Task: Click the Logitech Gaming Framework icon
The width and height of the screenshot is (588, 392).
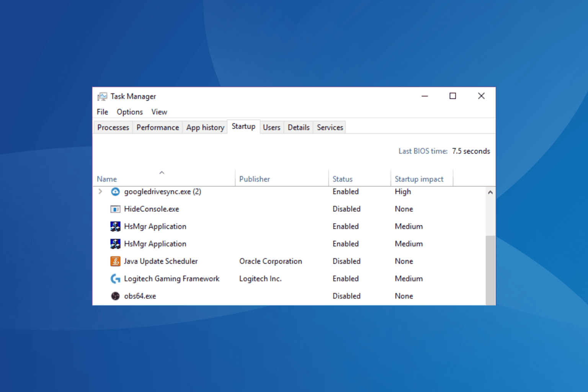Action: tap(115, 279)
